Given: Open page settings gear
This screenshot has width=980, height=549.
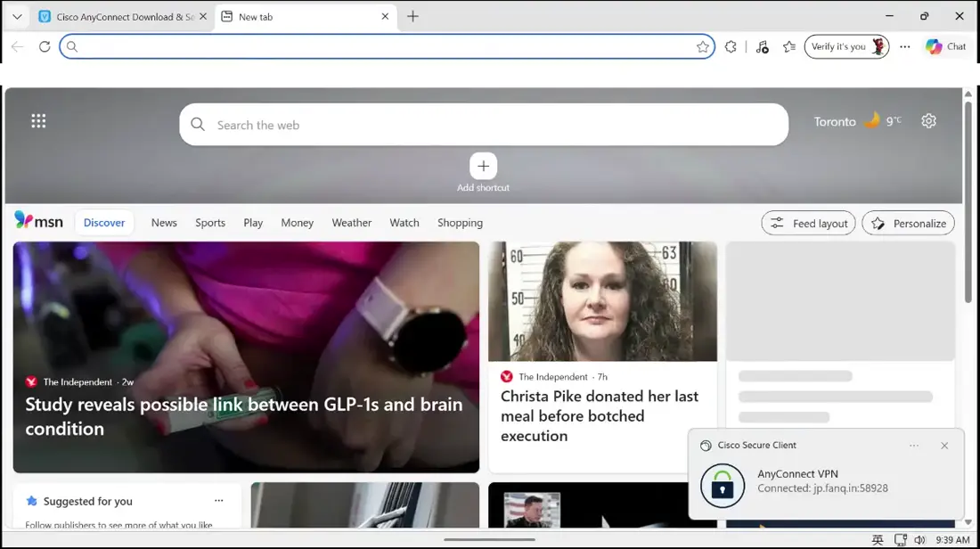Looking at the screenshot, I should click(928, 120).
